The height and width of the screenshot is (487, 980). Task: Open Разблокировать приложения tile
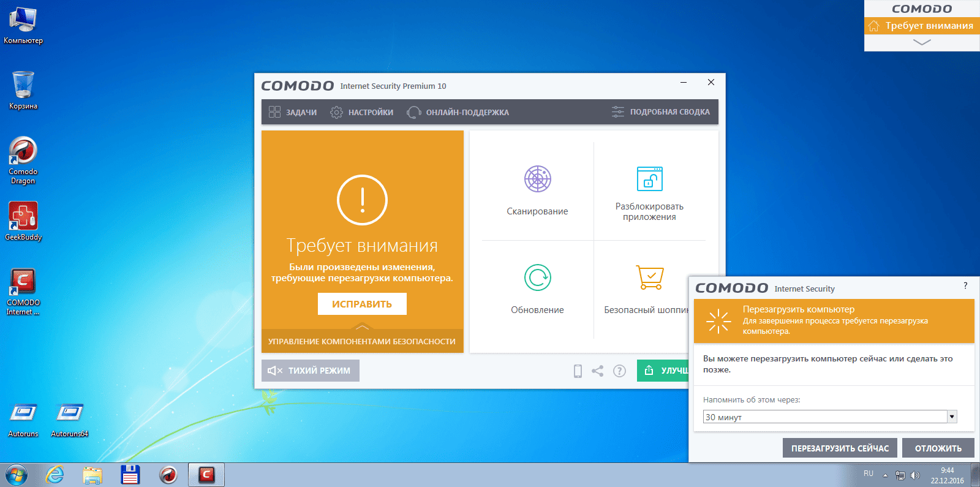tap(649, 193)
